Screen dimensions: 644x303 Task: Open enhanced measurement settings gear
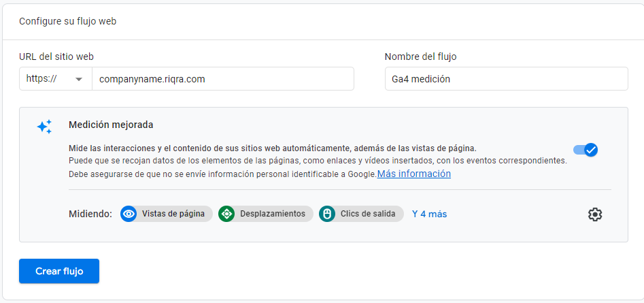click(595, 214)
